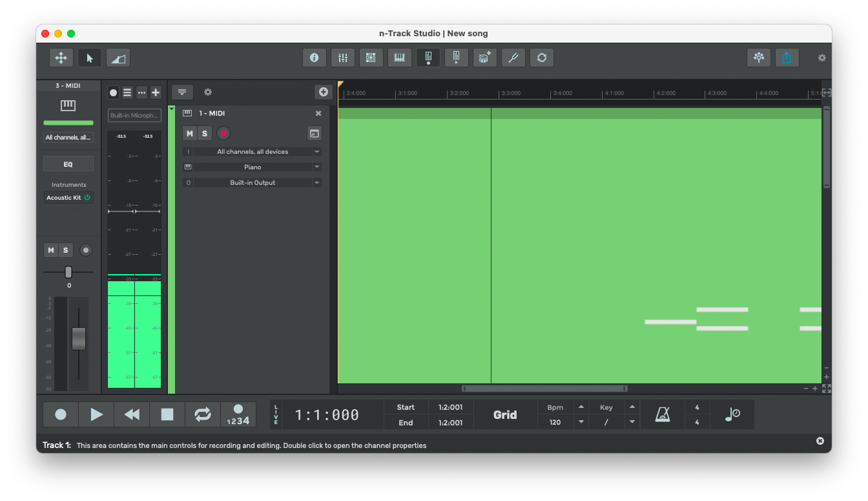Open the track list collapse dropdown button
This screenshot has height=501, width=868.
tap(182, 92)
